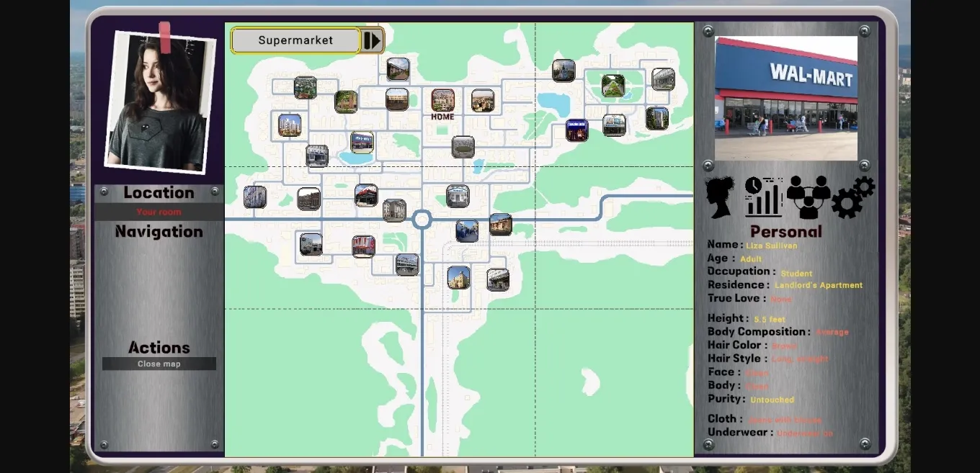Select the aerial green neighborhood map icon

pyautogui.click(x=306, y=88)
